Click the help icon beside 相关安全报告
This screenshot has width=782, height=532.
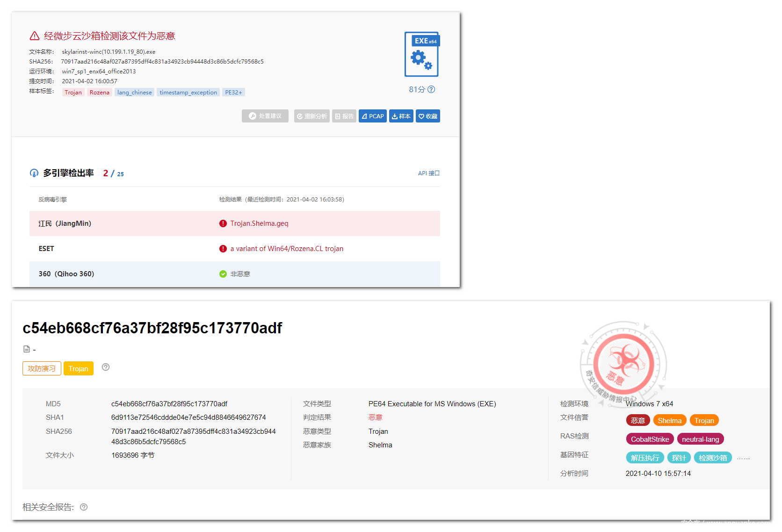click(x=84, y=507)
